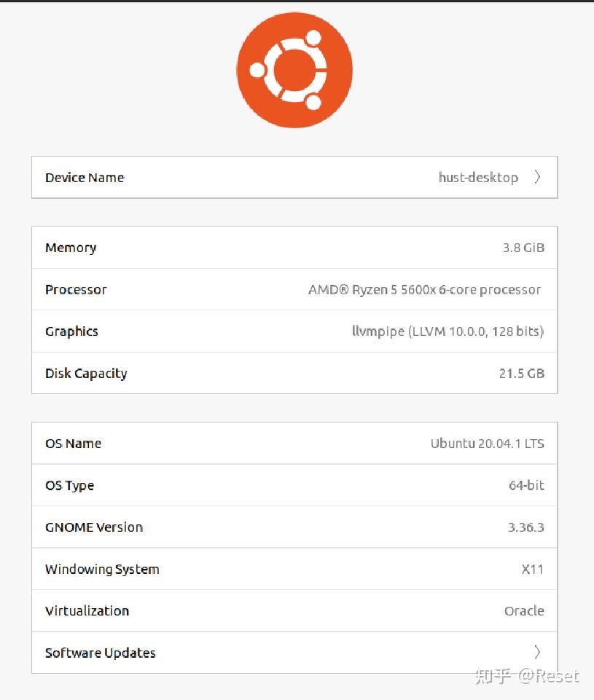Open the Software Updates row

(x=101, y=653)
